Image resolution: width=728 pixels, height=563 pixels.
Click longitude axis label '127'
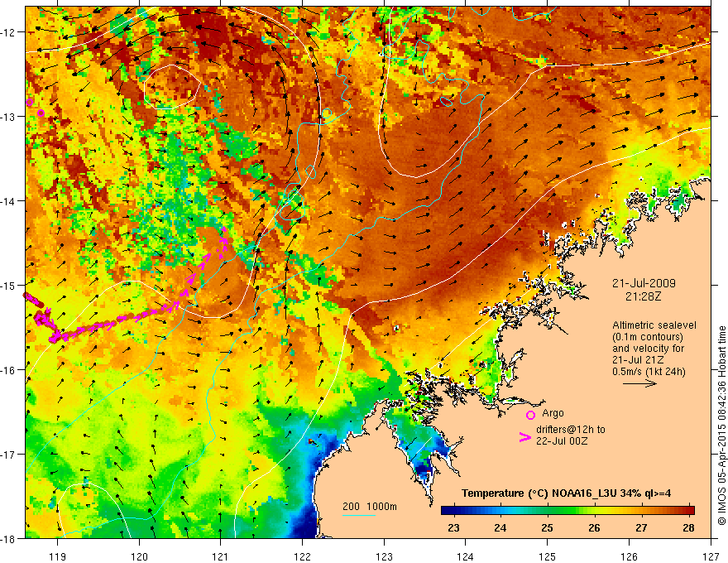tap(711, 556)
